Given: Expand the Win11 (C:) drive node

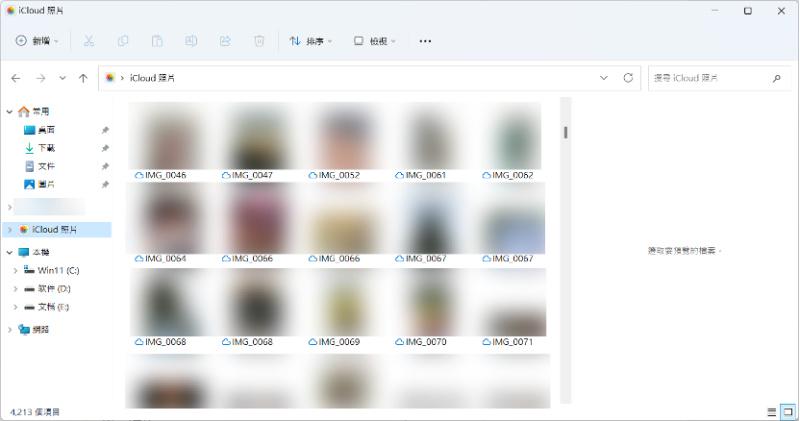Looking at the screenshot, I should pyautogui.click(x=15, y=270).
